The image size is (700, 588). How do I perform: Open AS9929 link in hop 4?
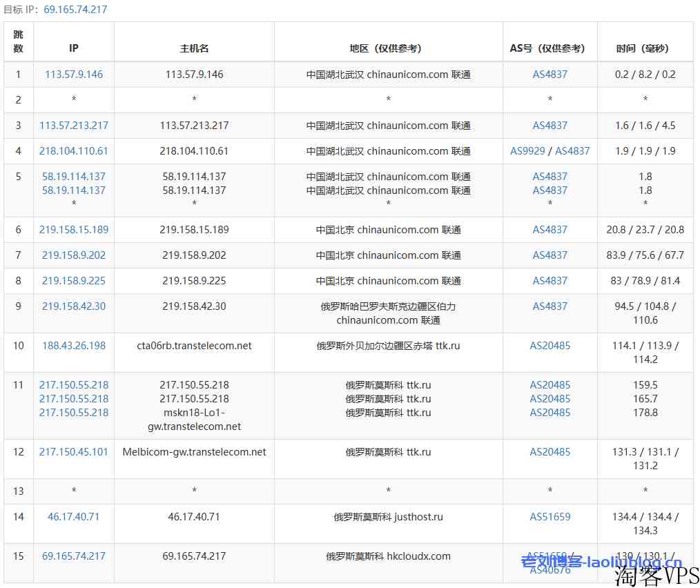click(527, 151)
